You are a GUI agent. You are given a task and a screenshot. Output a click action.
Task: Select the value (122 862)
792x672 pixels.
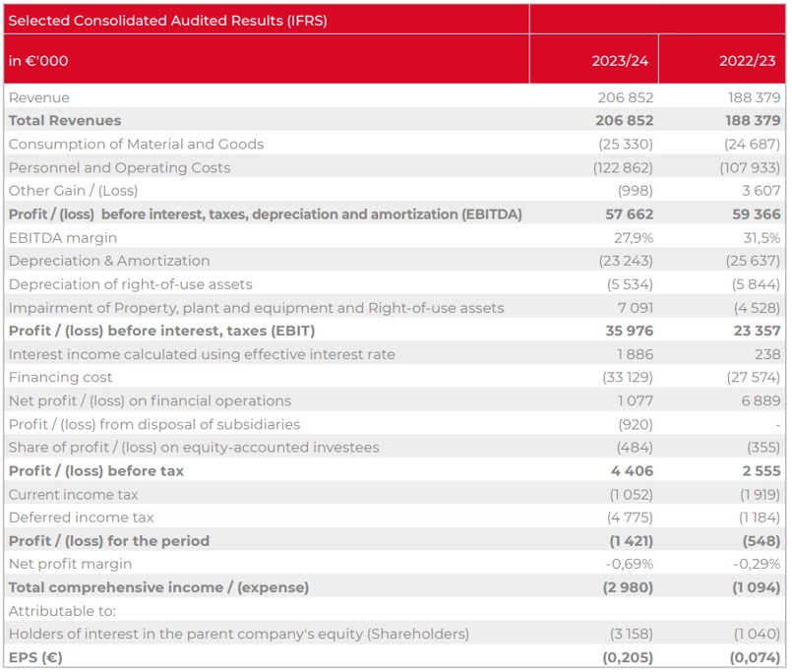tap(624, 167)
